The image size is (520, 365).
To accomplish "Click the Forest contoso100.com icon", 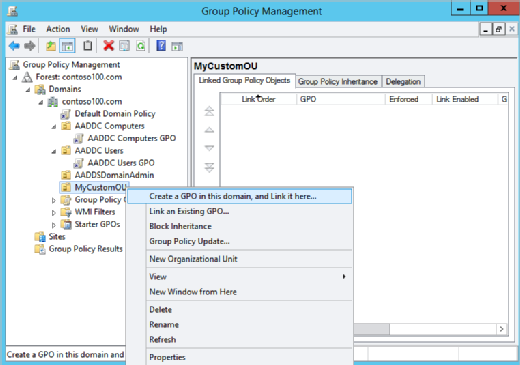I will pos(27,77).
